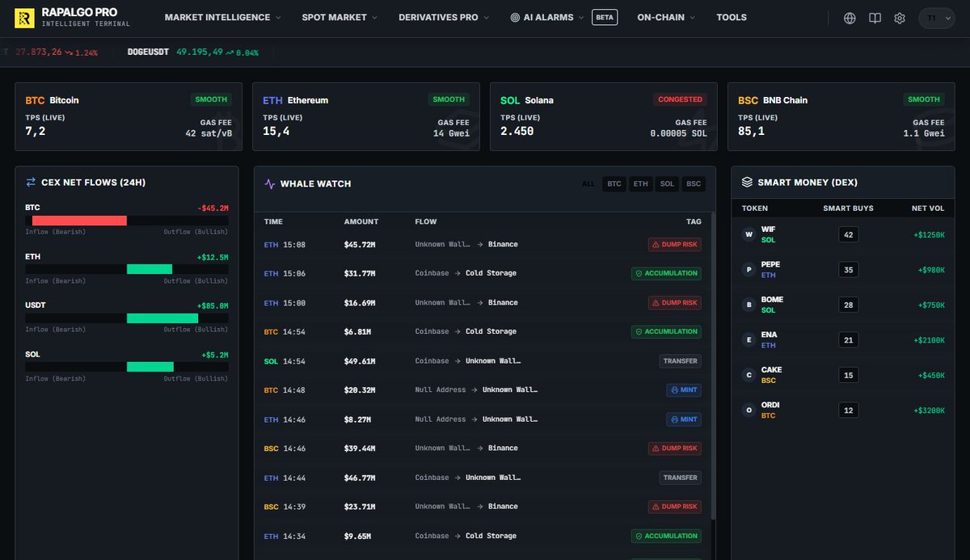Expand the AI Alarms menu
The height and width of the screenshot is (560, 970).
point(547,18)
